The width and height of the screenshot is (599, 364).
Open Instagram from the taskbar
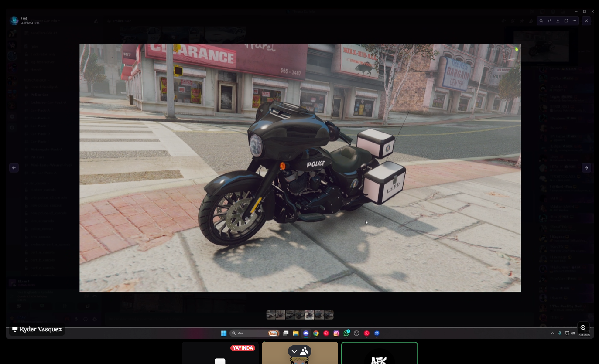point(336,333)
